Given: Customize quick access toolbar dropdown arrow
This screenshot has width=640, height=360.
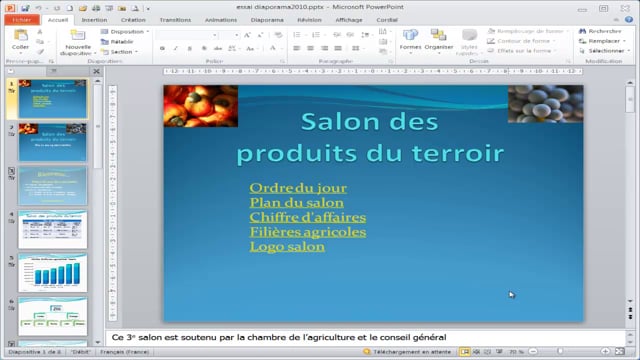Looking at the screenshot, I should pyautogui.click(x=148, y=8).
